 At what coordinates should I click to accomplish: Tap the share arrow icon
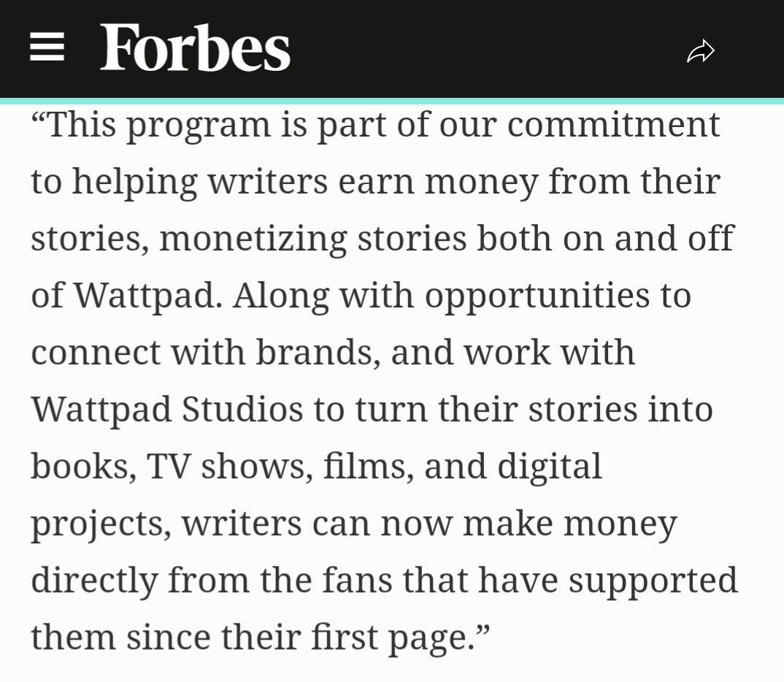click(x=701, y=50)
